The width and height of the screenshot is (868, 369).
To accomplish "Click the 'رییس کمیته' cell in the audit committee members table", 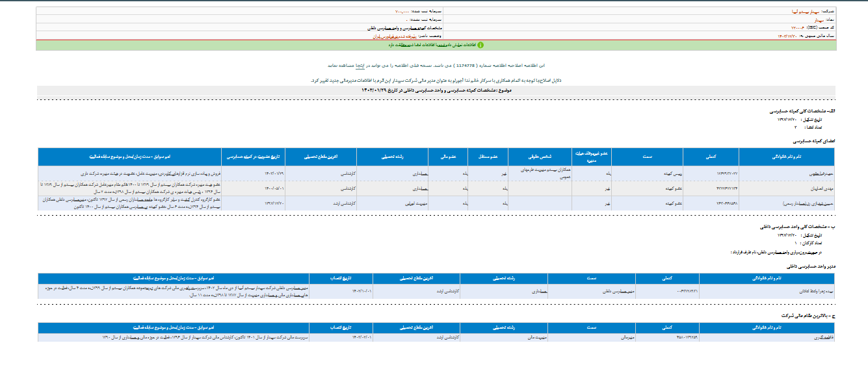I will [x=647, y=174].
